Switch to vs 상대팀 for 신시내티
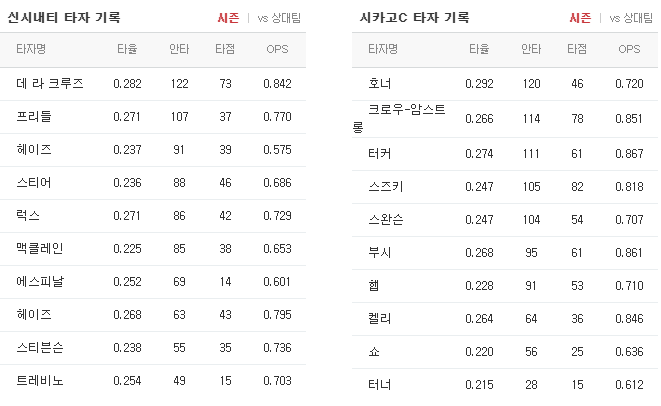This screenshot has width=661, height=406. [x=279, y=18]
